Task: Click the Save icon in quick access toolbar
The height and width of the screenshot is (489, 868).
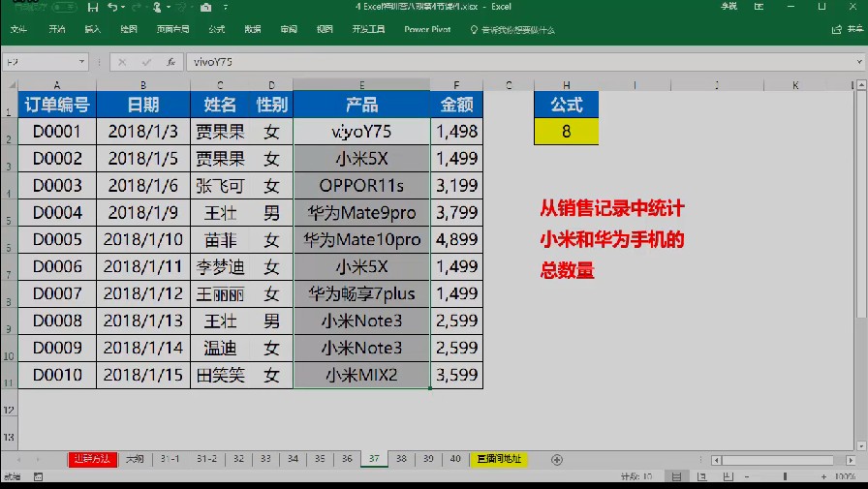Action: pos(93,7)
